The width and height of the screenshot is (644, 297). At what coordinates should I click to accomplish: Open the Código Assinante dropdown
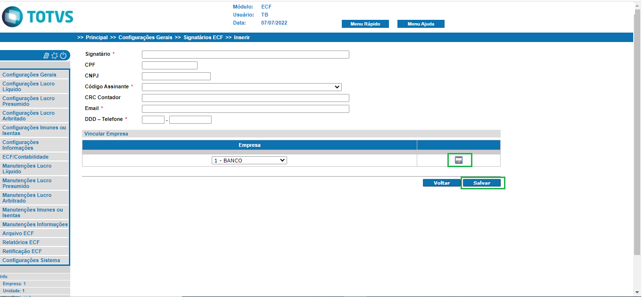242,87
